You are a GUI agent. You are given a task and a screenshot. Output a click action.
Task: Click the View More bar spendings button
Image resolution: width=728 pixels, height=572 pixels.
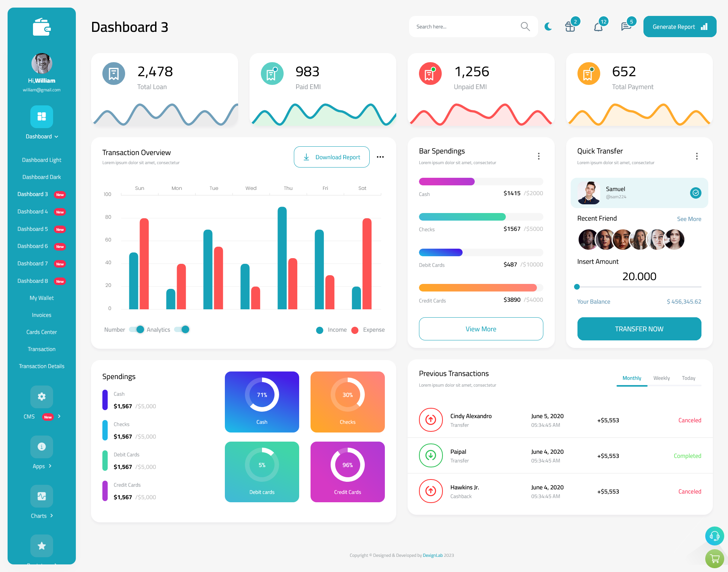tap(480, 328)
